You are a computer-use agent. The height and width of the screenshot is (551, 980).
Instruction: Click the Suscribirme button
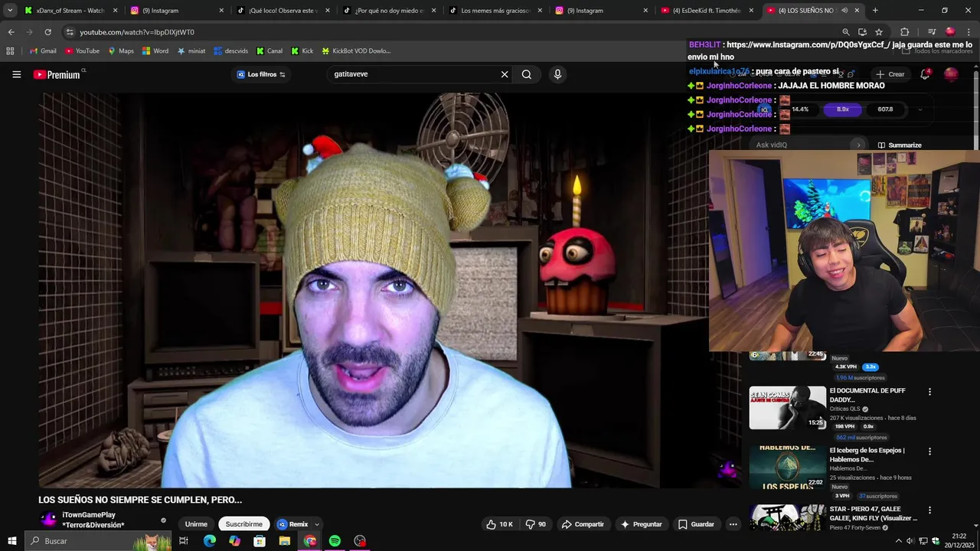(x=243, y=524)
